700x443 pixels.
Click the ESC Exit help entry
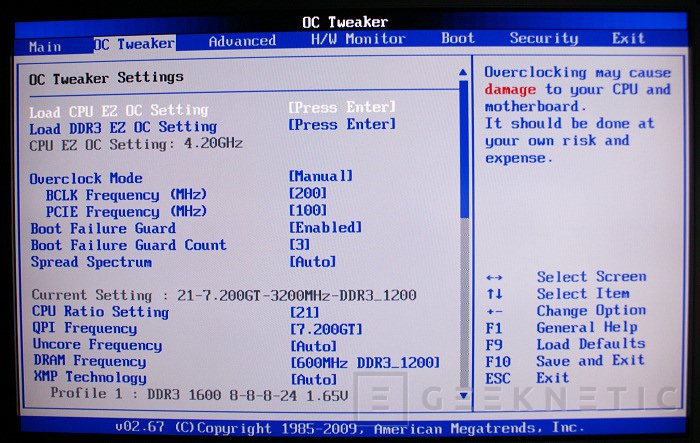coord(527,378)
